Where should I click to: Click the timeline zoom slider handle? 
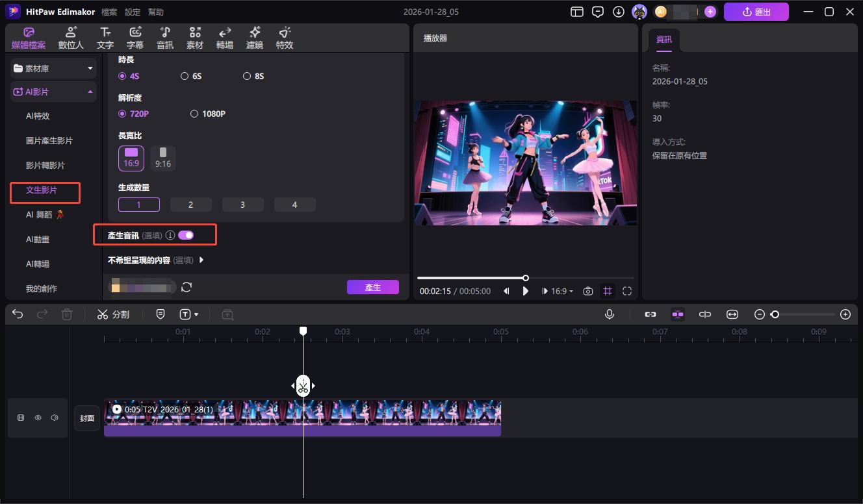pyautogui.click(x=775, y=314)
